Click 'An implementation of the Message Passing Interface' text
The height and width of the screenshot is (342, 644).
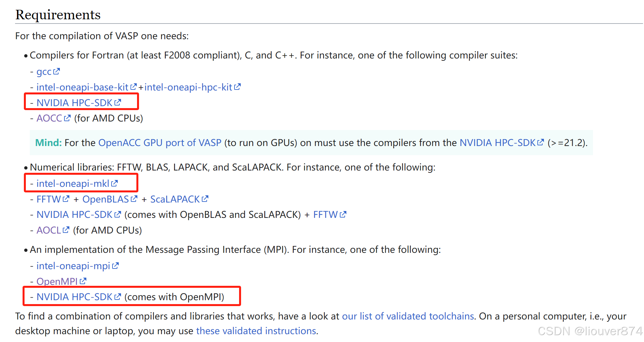point(235,250)
